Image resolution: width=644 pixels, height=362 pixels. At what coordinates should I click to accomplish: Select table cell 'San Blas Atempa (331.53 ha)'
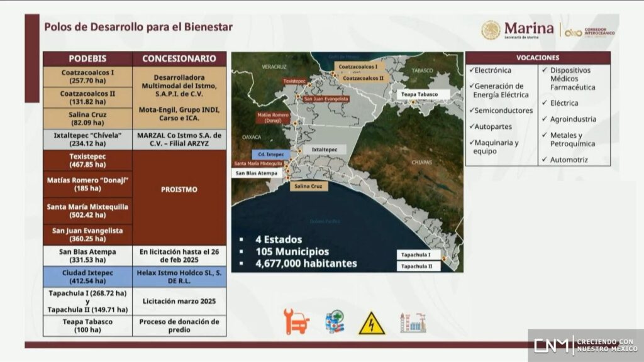pos(87,256)
